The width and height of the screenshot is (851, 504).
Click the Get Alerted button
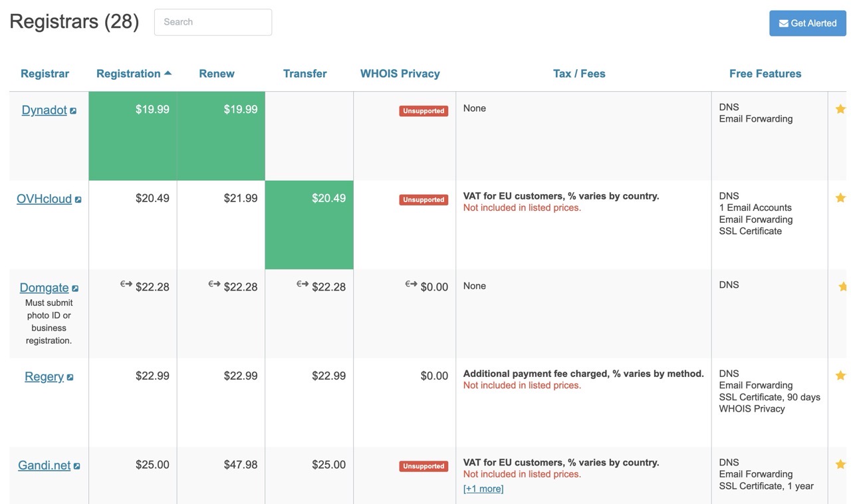point(808,23)
